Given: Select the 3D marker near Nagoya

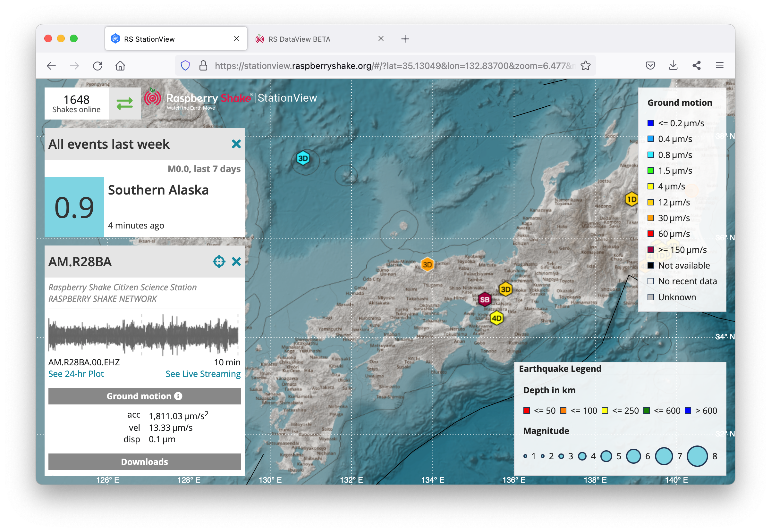Looking at the screenshot, I should coord(505,289).
